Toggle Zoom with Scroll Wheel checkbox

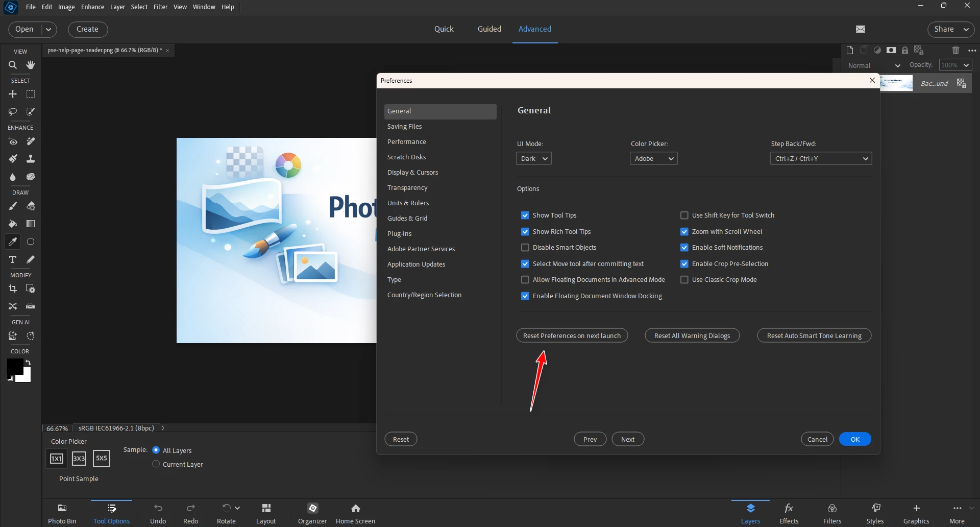[684, 232]
